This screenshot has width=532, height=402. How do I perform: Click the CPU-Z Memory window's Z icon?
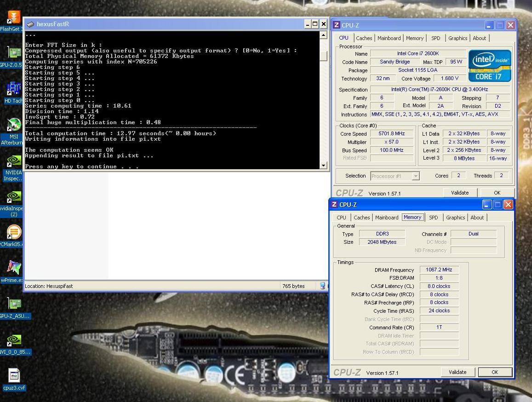tap(334, 204)
